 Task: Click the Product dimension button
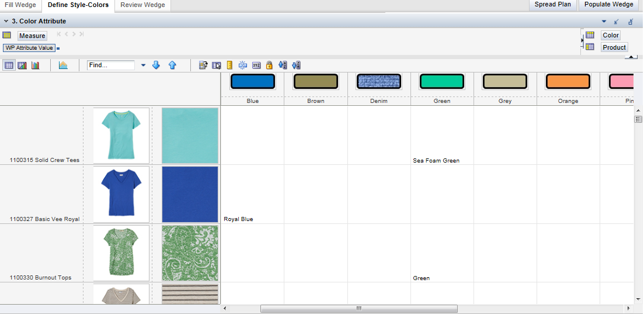tap(614, 47)
